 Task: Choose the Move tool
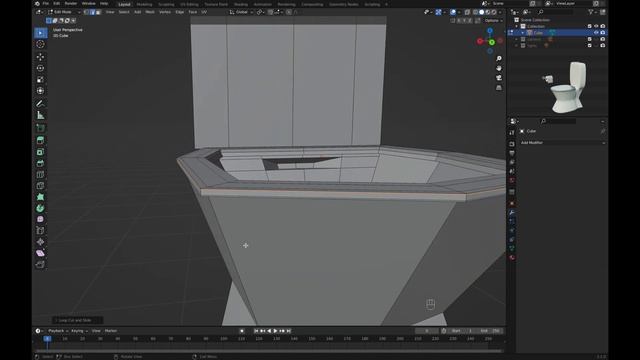point(40,57)
